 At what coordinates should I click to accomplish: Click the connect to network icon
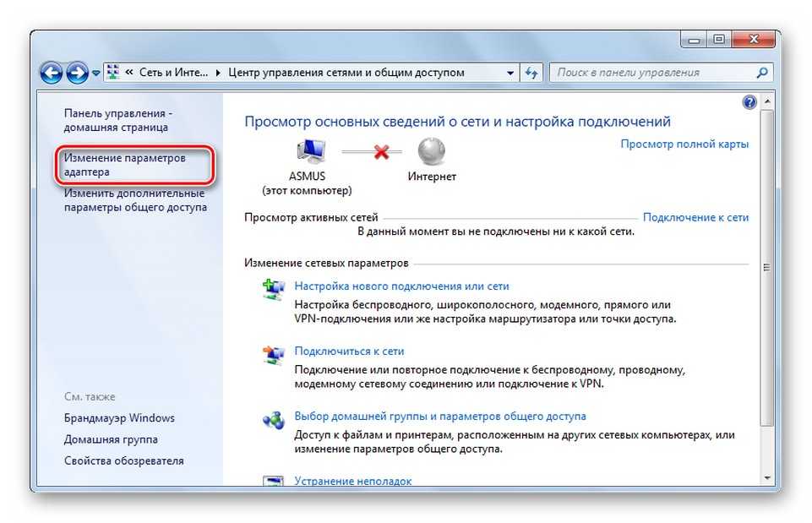click(274, 355)
